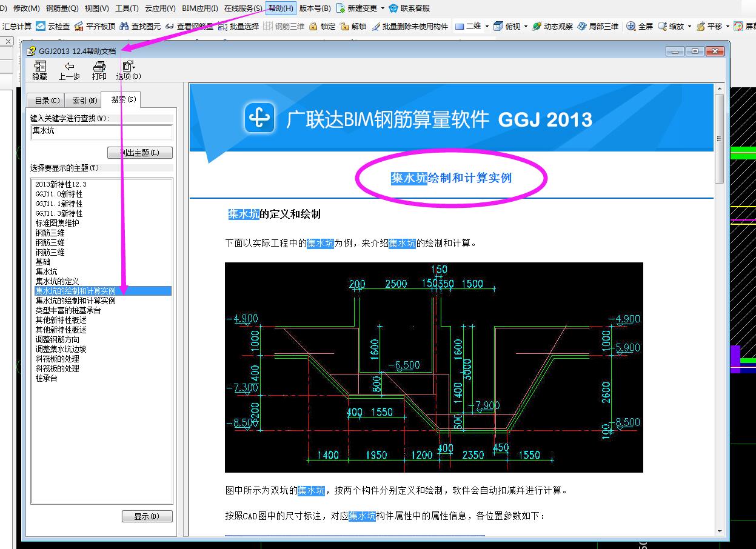
Task: Open the BIM应用(I) menu
Action: coord(200,8)
